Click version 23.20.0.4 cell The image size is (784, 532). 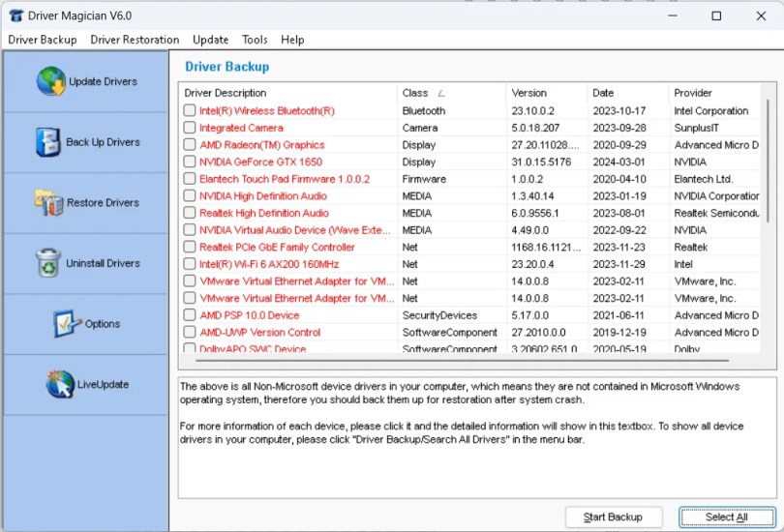point(534,264)
